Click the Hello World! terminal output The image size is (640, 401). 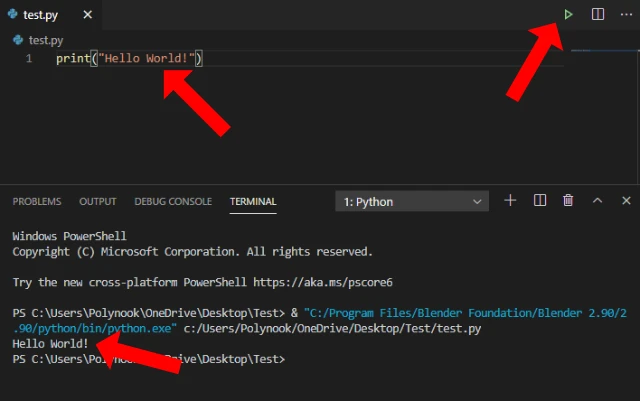[50, 344]
